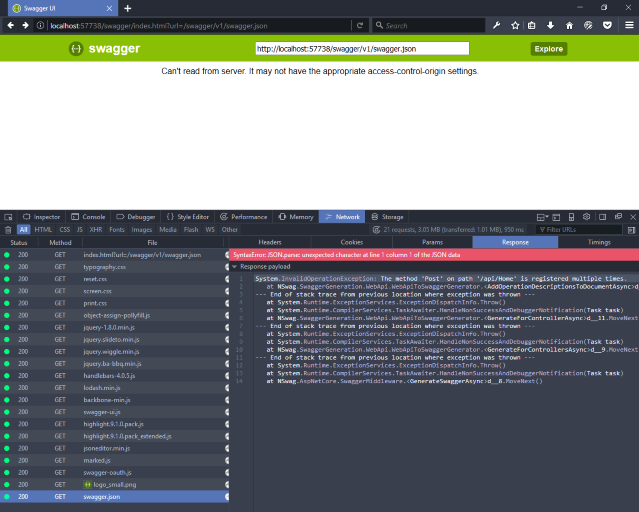Open the Memory tab

pyautogui.click(x=296, y=217)
